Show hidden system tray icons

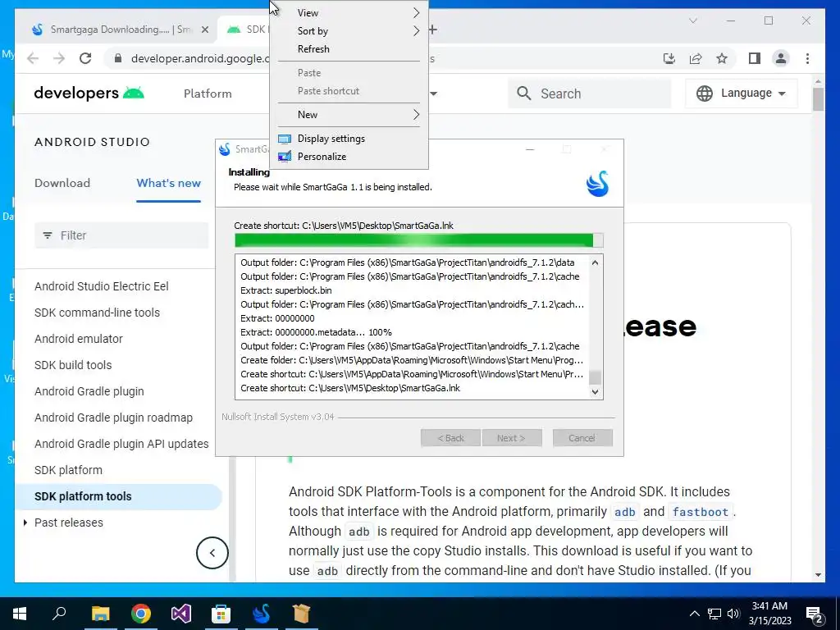(x=694, y=614)
